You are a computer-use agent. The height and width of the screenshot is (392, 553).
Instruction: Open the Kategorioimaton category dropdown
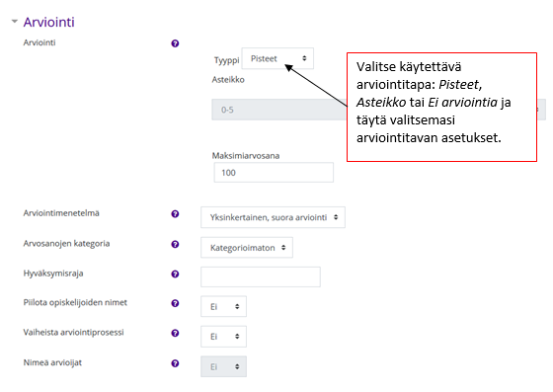coord(247,248)
